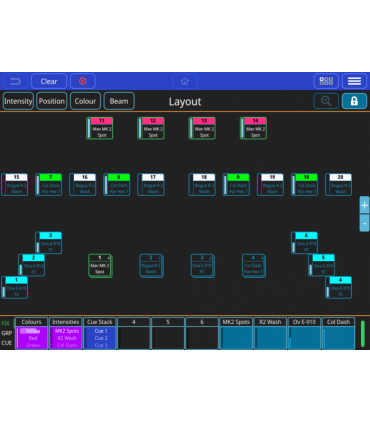Switch to the Intensity tab
This screenshot has width=370, height=422.
tap(18, 101)
